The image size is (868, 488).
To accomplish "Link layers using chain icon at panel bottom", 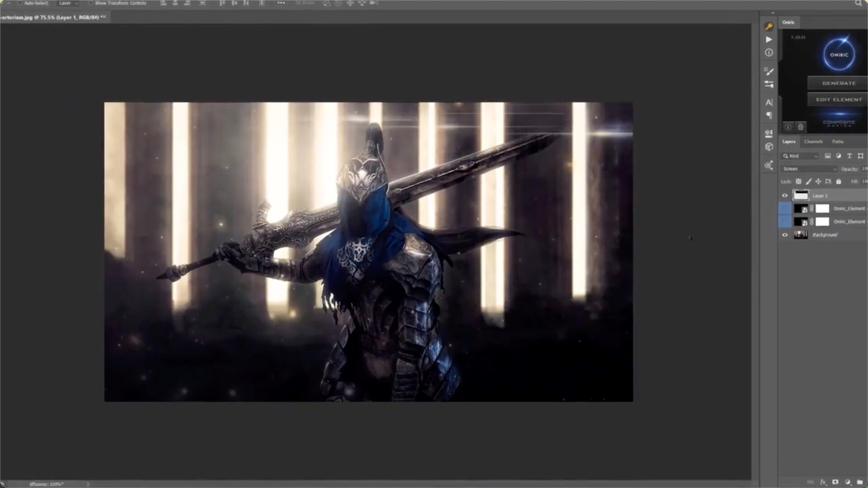I will 810,482.
